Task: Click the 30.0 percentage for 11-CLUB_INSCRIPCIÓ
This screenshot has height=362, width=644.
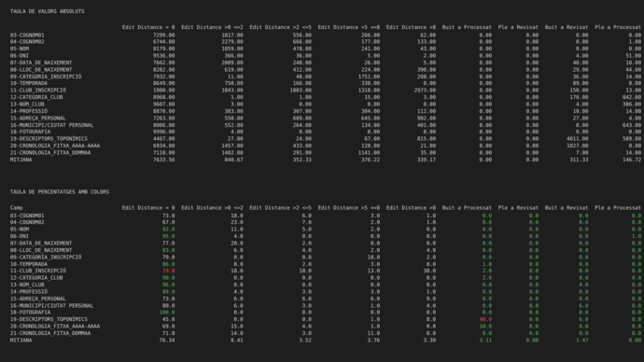Action: click(429, 271)
